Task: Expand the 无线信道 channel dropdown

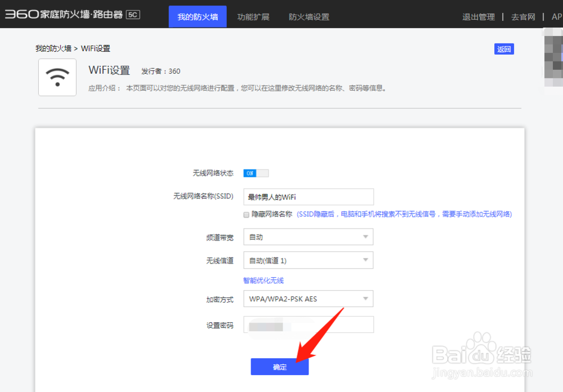Action: pos(308,260)
